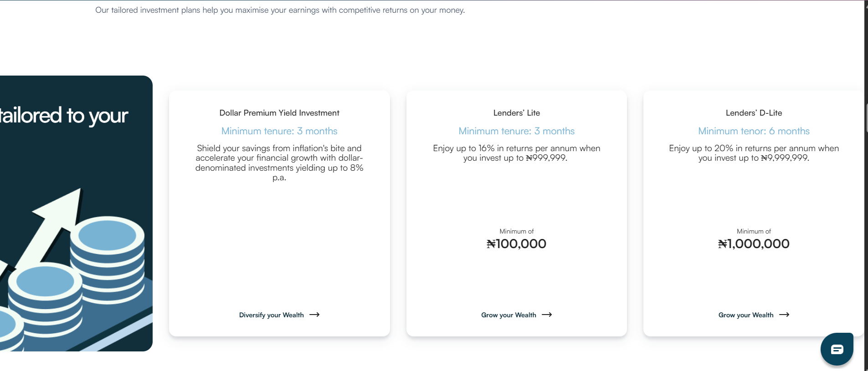Select the Lenders' D-Lite card title

(754, 113)
